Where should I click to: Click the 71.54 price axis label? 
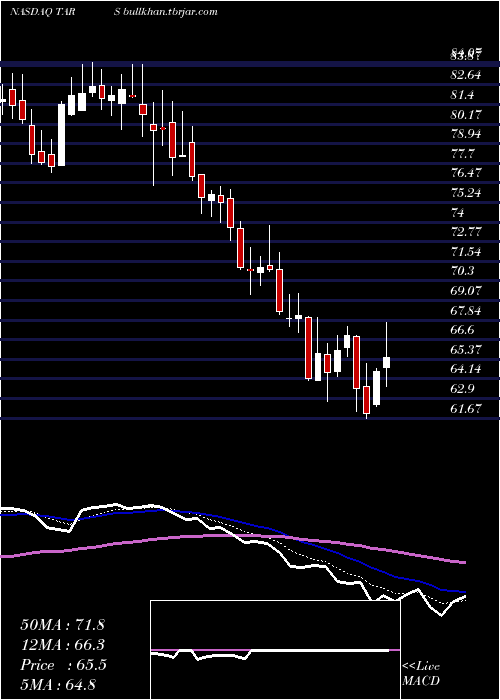pos(466,251)
